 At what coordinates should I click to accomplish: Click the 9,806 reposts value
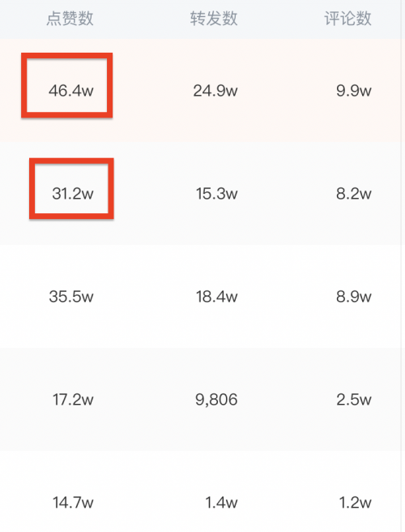(x=216, y=400)
